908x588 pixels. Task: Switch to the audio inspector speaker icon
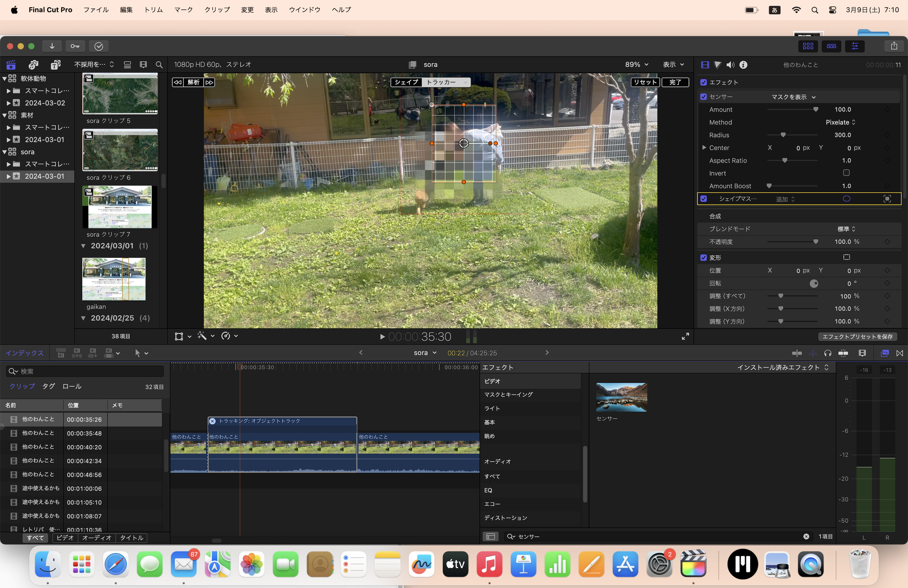730,65
